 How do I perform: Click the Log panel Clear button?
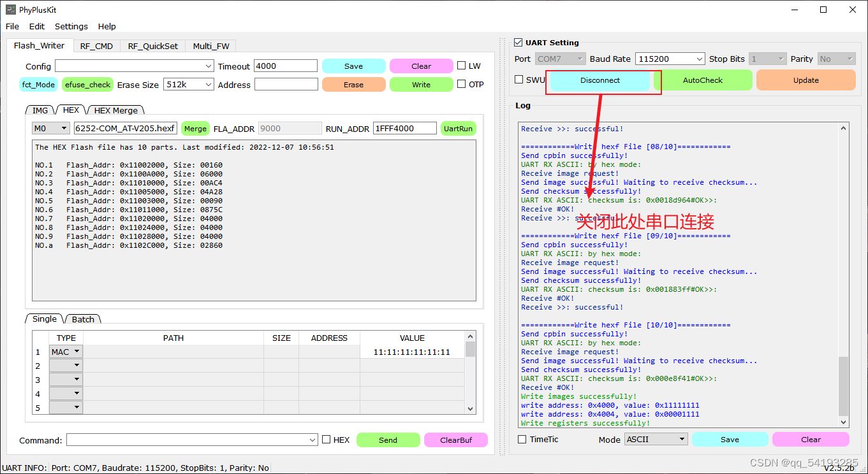pyautogui.click(x=811, y=440)
